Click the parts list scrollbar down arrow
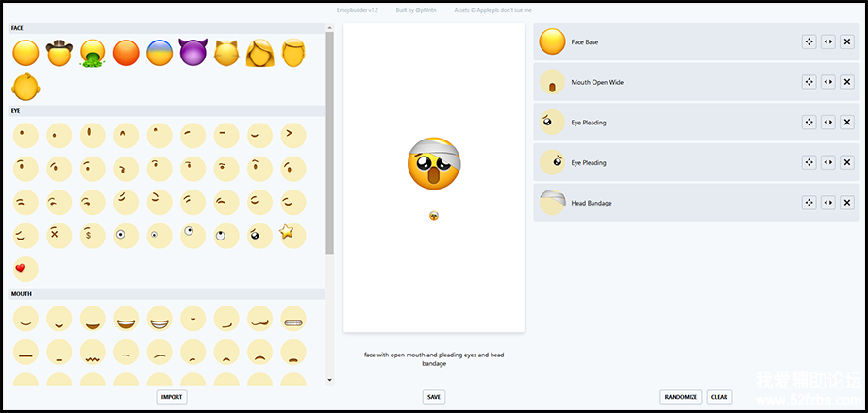The width and height of the screenshot is (868, 413). [x=330, y=380]
